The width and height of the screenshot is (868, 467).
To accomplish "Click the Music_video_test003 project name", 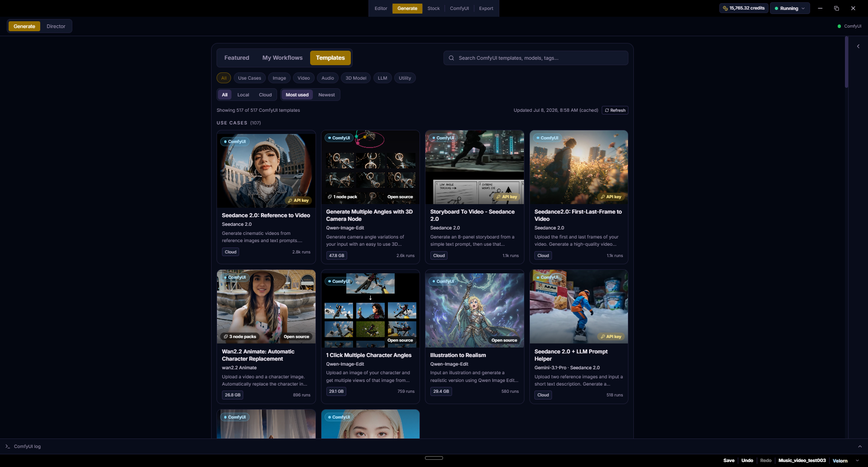I will coord(802,461).
